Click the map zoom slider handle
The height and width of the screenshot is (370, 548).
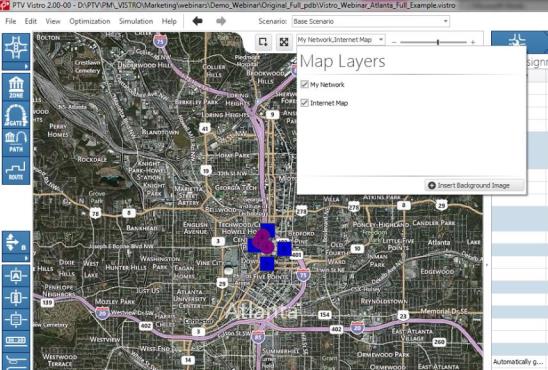(x=438, y=42)
